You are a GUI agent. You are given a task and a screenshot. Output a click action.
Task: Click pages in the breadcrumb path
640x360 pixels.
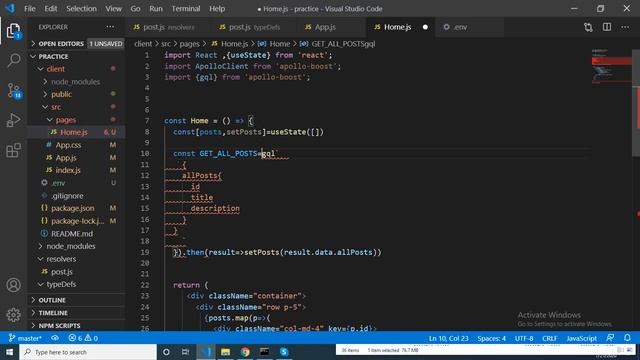tap(189, 44)
